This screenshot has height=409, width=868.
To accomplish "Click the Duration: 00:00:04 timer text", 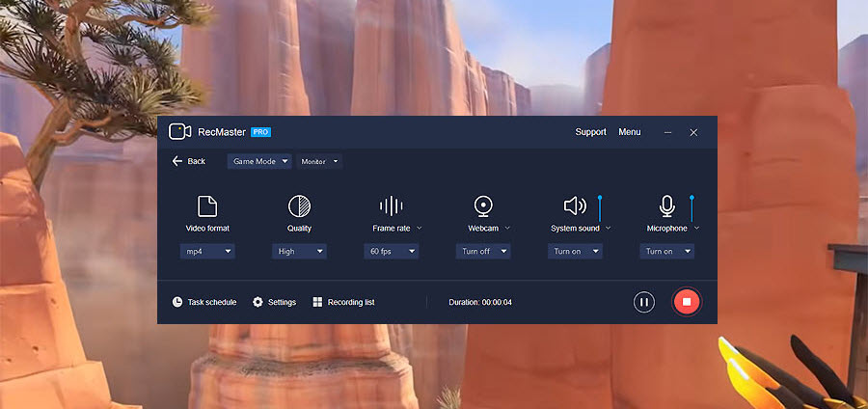I will tap(480, 302).
